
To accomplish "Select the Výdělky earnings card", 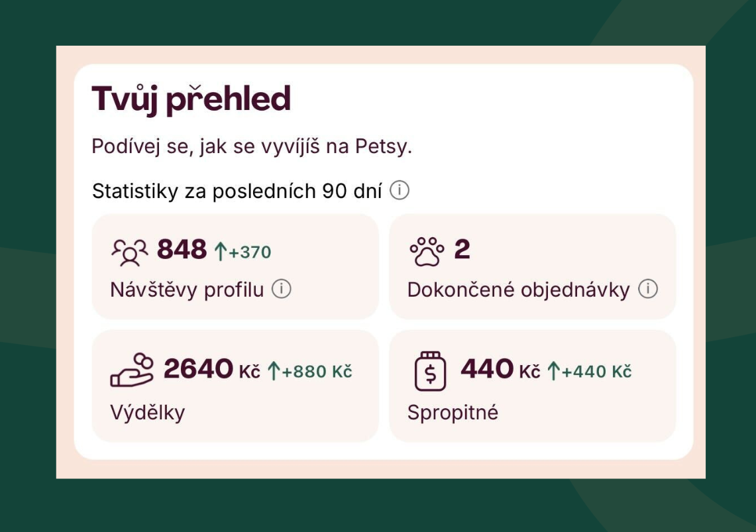I will (235, 386).
